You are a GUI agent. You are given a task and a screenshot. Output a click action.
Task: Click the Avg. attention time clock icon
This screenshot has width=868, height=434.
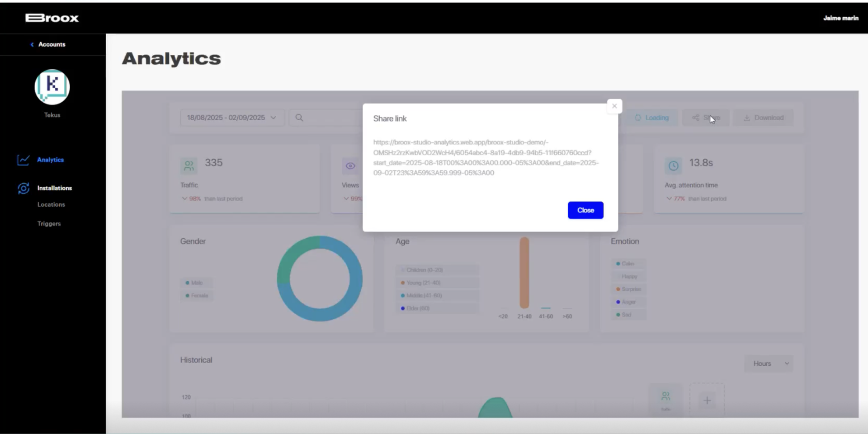(x=673, y=165)
